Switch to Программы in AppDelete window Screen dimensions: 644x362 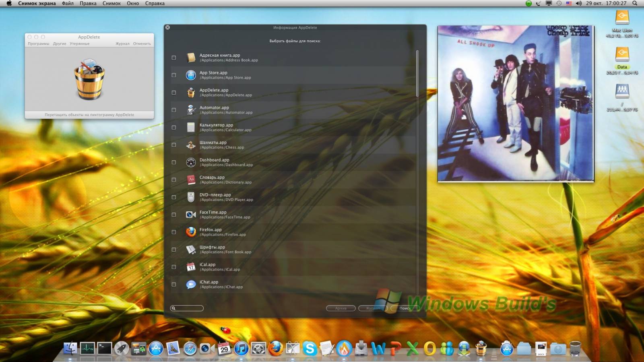coord(39,43)
